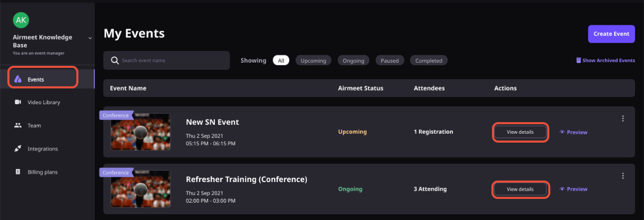Preview the New SN Event
The width and height of the screenshot is (644, 220).
[x=573, y=132]
